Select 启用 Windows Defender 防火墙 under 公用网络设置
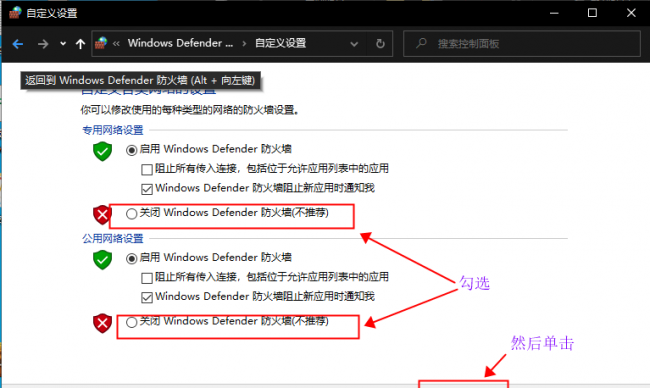This screenshot has width=650, height=388. click(131, 259)
